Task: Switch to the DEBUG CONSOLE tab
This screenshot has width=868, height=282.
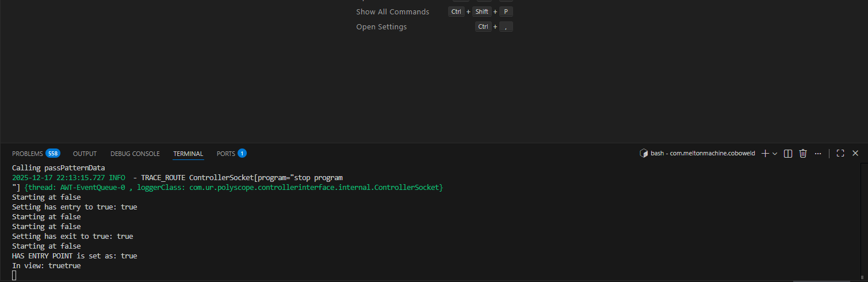Action: pyautogui.click(x=135, y=154)
